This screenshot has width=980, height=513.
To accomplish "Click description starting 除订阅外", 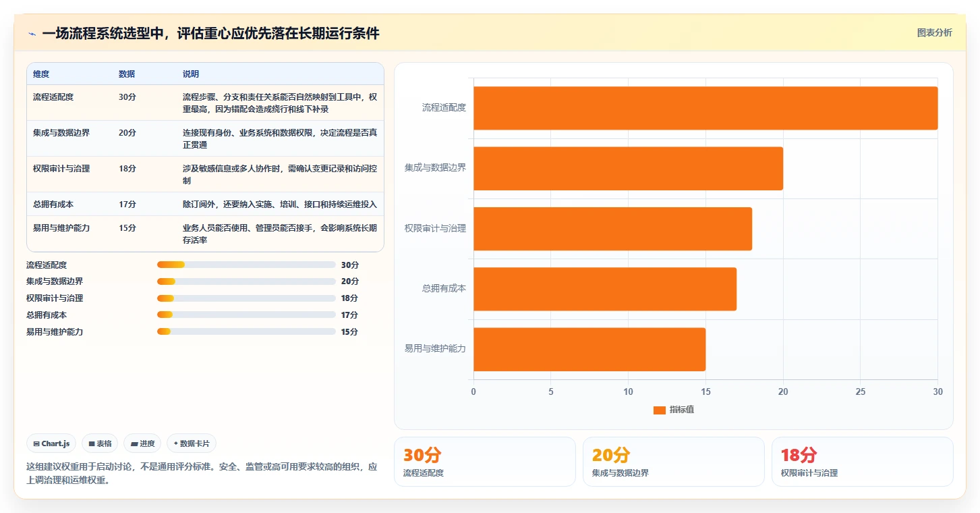I will click(280, 205).
